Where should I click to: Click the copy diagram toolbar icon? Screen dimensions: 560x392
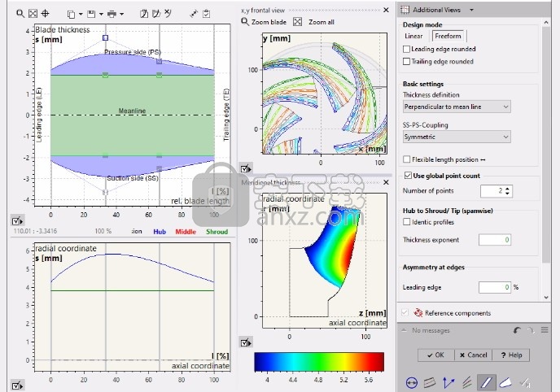(71, 14)
